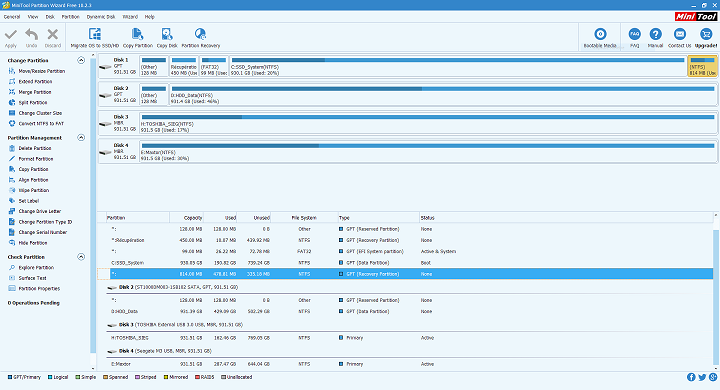Image resolution: width=720 pixels, height=390 pixels.
Task: Sort by the Capacity column header
Action: 187,218
